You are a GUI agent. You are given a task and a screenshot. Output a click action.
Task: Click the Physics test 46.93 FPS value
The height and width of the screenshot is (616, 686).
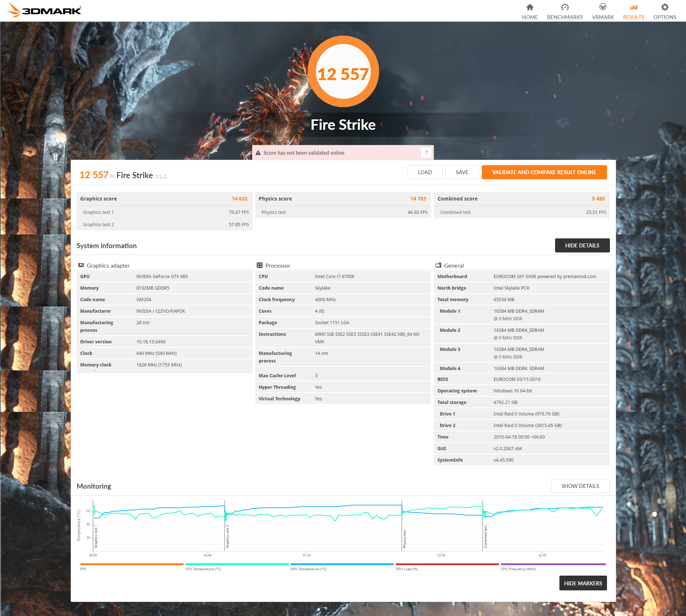pos(417,212)
